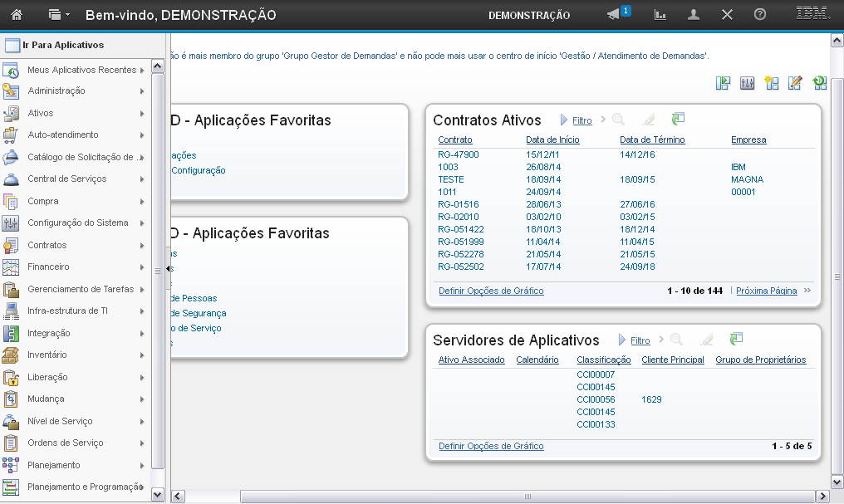The image size is (844, 504).
Task: Click the new start center template icon
Action: 771,82
